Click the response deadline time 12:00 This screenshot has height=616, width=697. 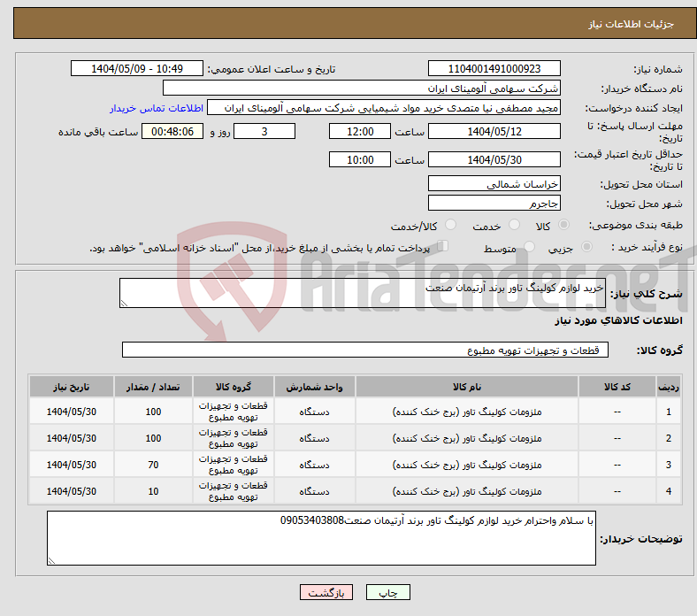tap(360, 131)
